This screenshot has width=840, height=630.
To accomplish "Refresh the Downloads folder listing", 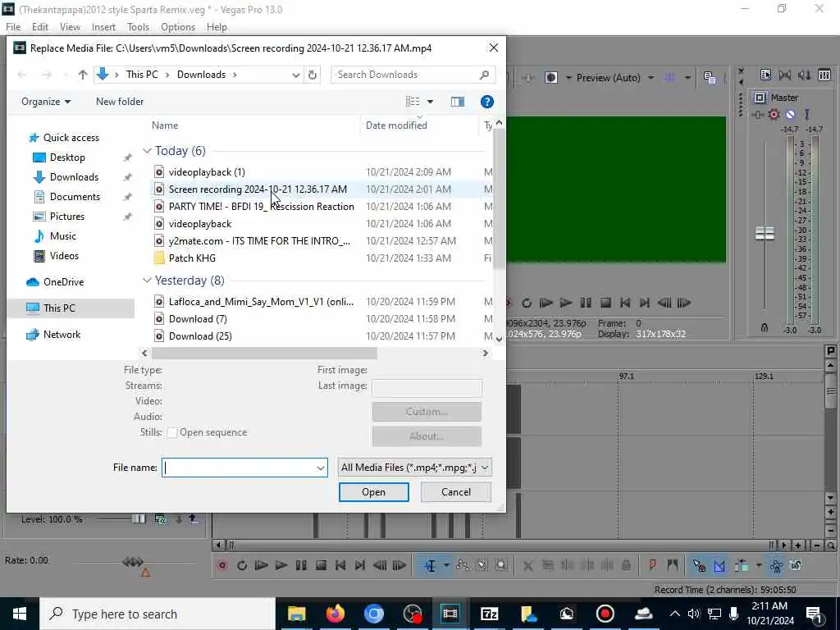I will [x=313, y=75].
